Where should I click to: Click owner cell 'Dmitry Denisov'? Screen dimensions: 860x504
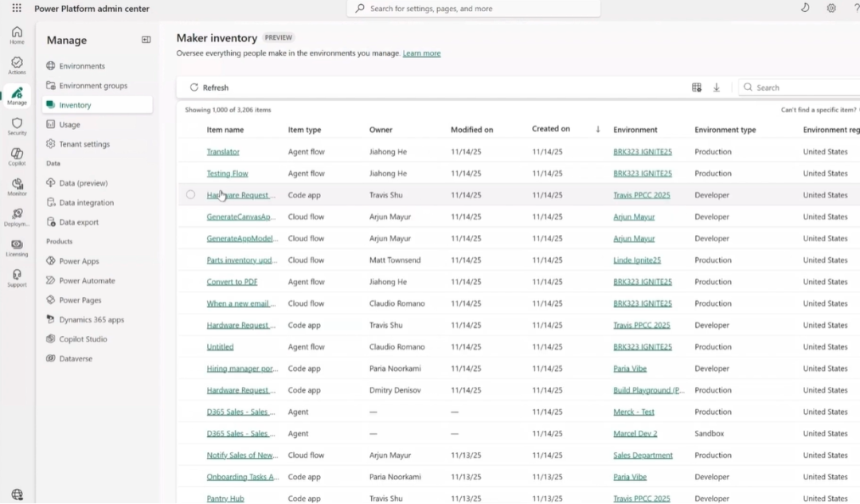[395, 390]
